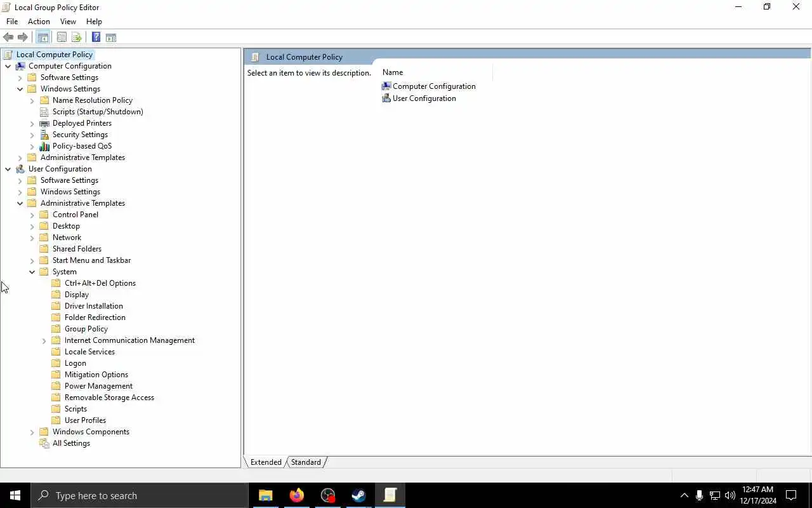The image size is (812, 508).
Task: Expand the Control Panel node
Action: 32,215
